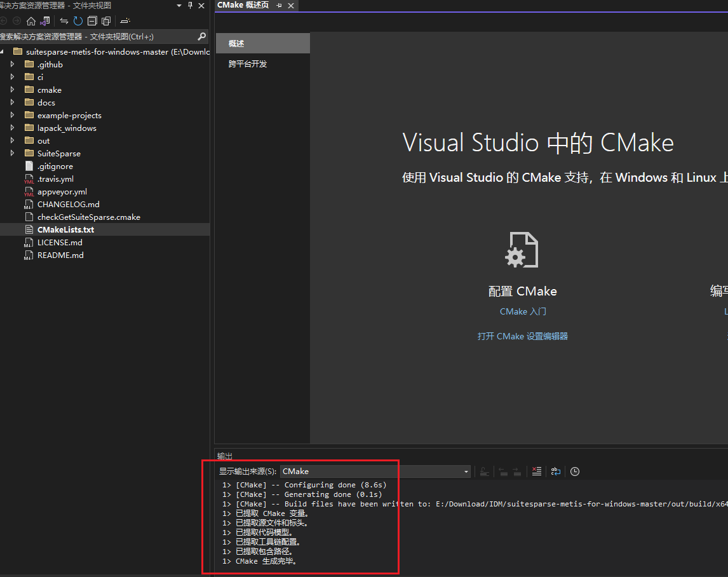Select the lapack_windows folder name
728x577 pixels.
coord(67,128)
